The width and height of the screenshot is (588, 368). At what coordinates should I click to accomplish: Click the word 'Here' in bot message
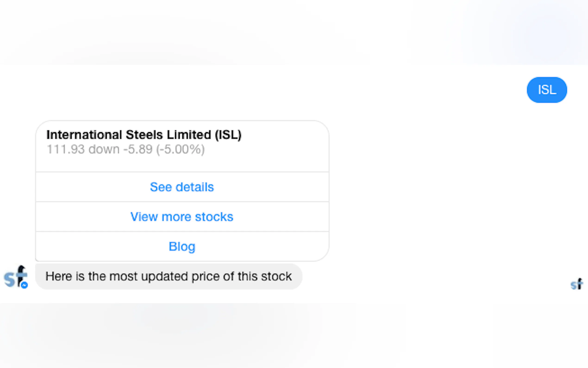(x=59, y=276)
